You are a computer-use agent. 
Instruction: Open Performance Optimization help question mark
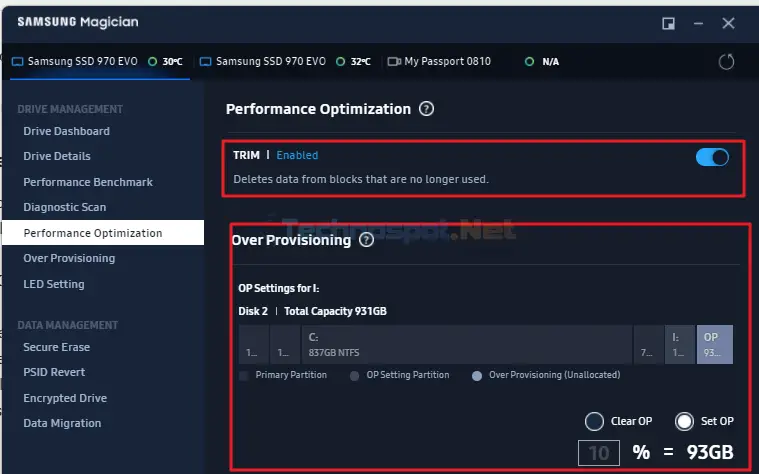pyautogui.click(x=426, y=109)
